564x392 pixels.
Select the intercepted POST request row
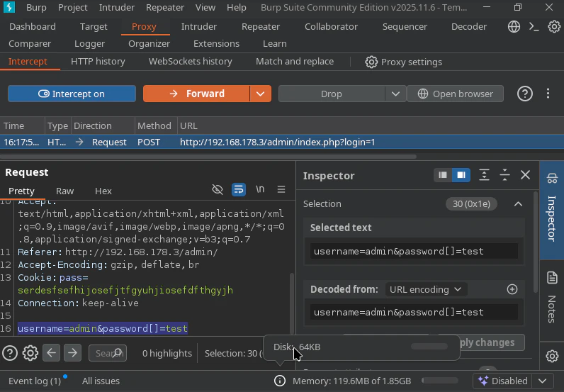click(282, 142)
